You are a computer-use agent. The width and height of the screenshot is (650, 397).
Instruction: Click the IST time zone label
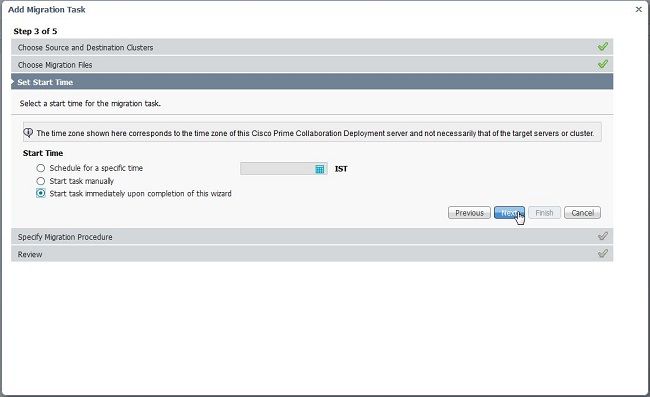(341, 169)
